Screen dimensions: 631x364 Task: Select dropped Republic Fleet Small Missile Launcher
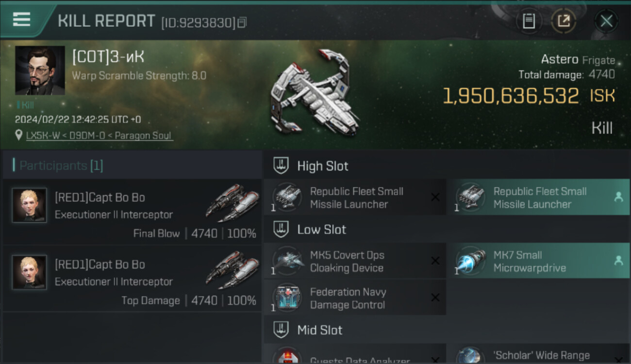click(x=538, y=198)
